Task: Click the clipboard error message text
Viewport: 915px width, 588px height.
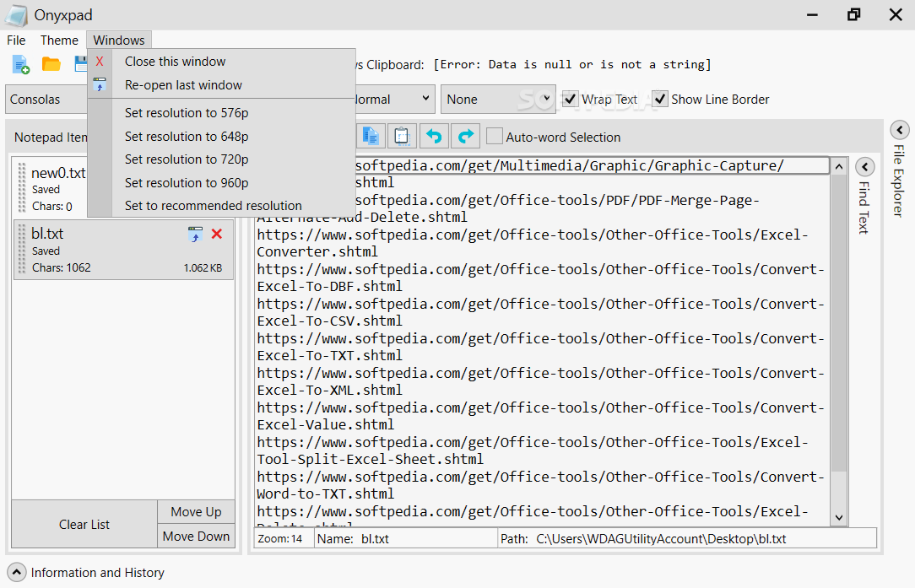Action: 572,64
